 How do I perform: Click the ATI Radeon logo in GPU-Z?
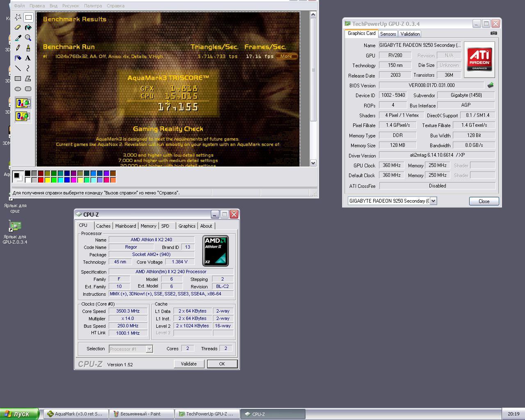click(479, 59)
